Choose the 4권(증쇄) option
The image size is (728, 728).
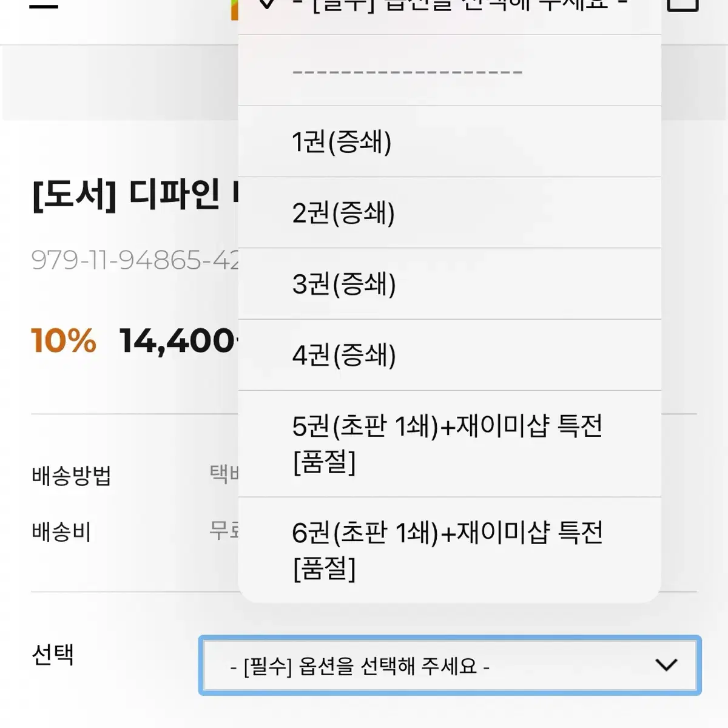point(449,355)
